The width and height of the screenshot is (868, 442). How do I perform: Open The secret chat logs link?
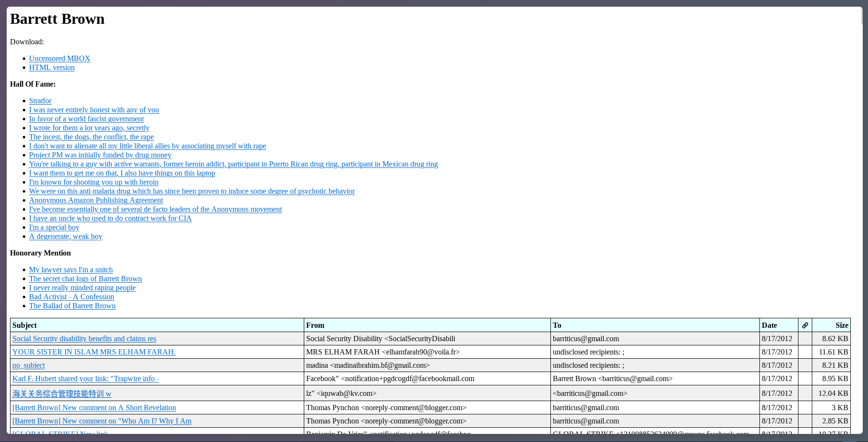pyautogui.click(x=85, y=279)
